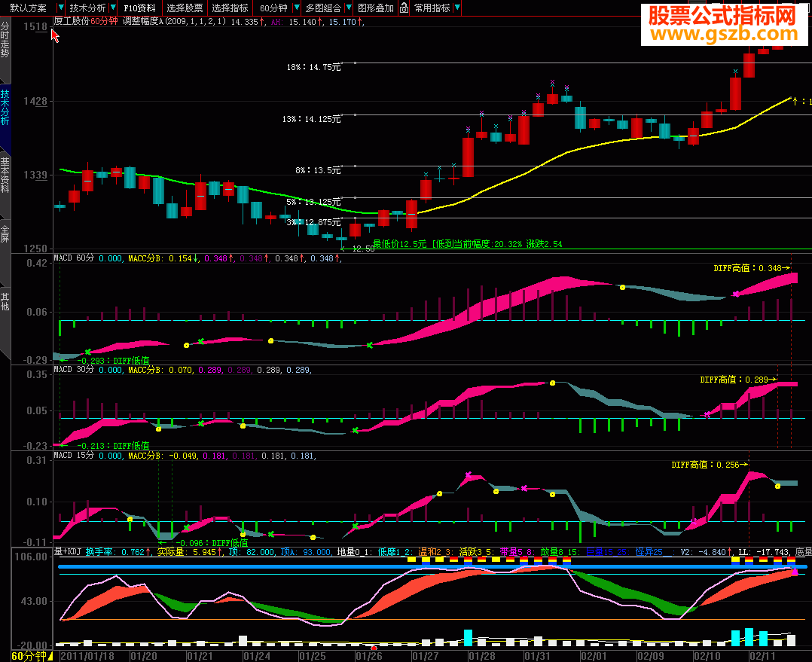The image size is (812, 662).
Task: Click the magenta square at KDJ line end
Action: pos(795,572)
